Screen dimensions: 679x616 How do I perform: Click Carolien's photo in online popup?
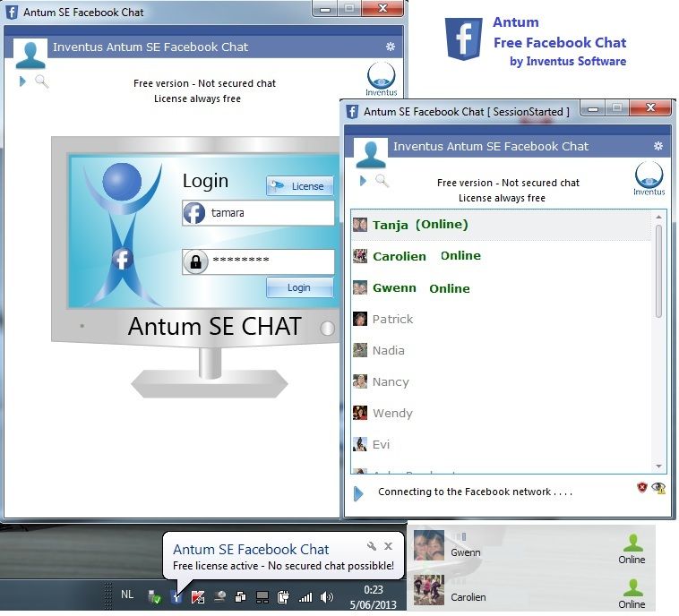[x=429, y=590]
